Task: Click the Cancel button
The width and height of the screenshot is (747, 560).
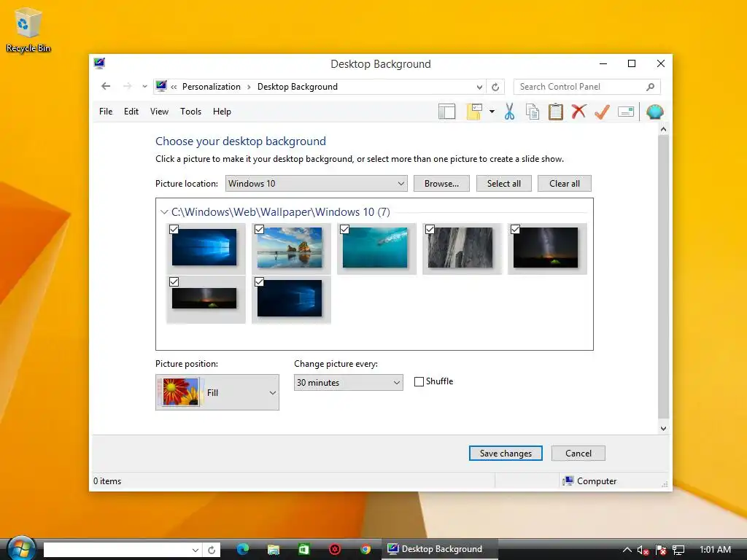Action: [578, 454]
